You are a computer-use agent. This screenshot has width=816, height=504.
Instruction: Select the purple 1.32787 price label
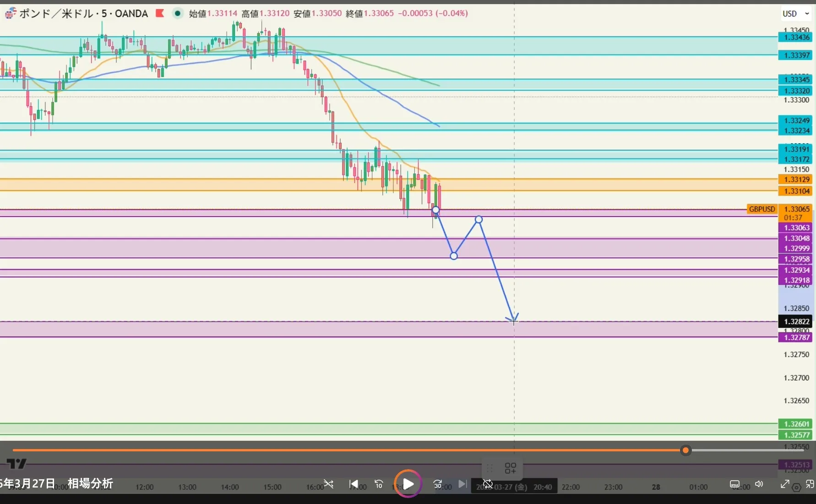(x=795, y=337)
